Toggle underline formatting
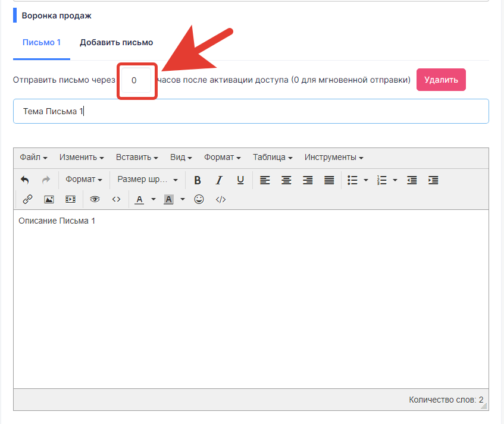Viewport: 504px width, 424px height. 240,180
